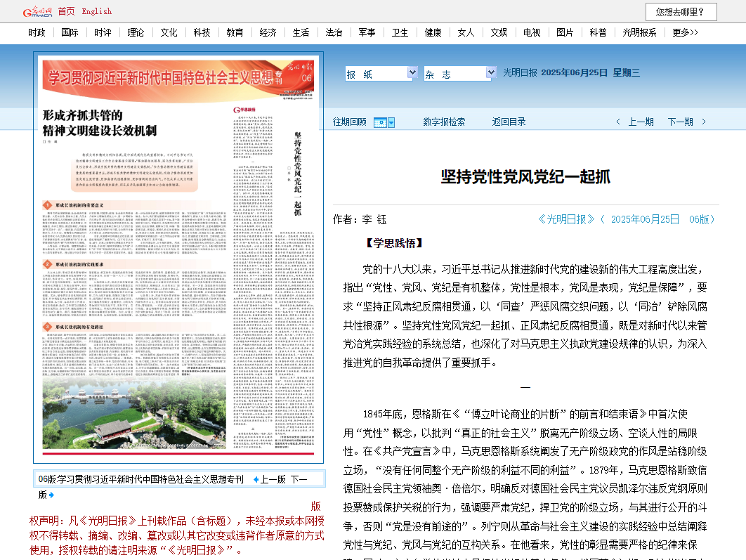Go to the 教育 section

tap(235, 32)
